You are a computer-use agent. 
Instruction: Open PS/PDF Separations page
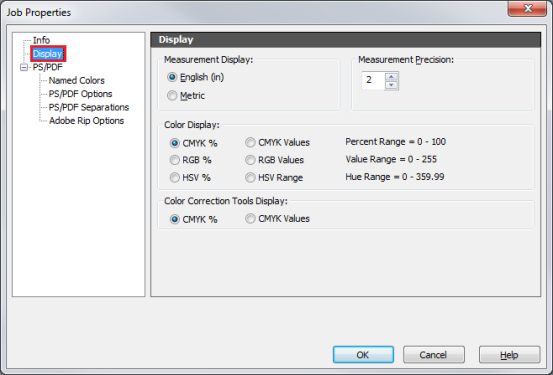click(89, 107)
